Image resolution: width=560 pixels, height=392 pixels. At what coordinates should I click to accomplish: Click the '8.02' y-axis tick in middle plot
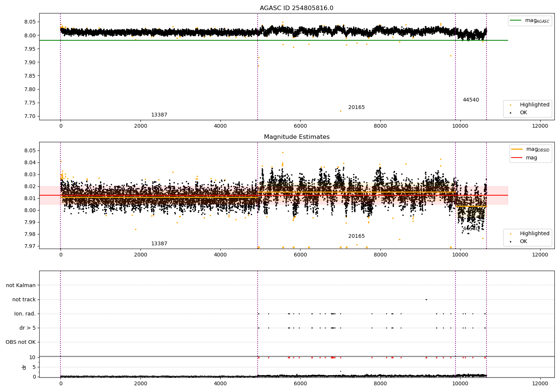30,186
